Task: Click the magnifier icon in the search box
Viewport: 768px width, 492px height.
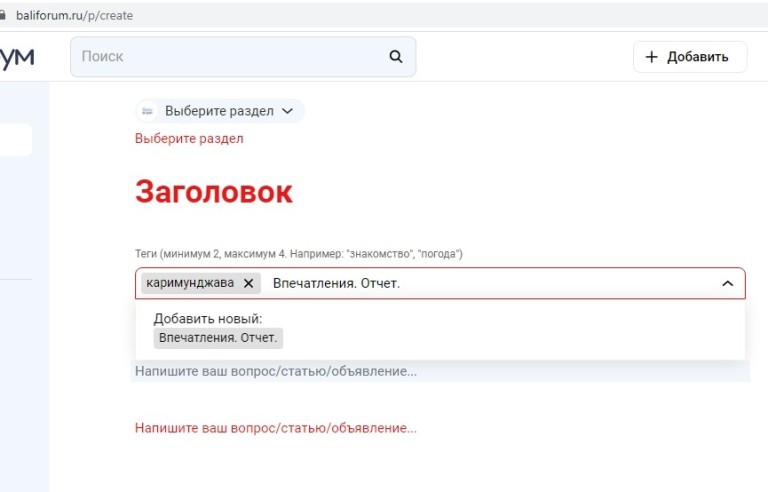Action: 396,57
